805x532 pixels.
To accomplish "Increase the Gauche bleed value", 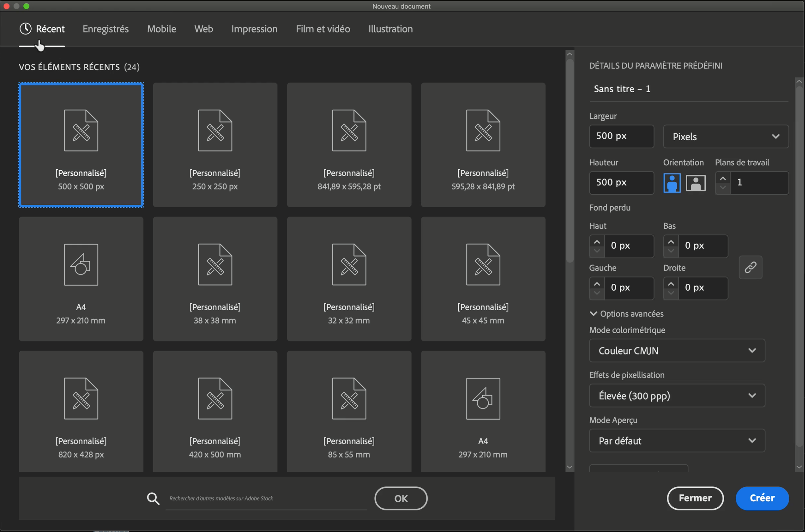I will [x=597, y=284].
